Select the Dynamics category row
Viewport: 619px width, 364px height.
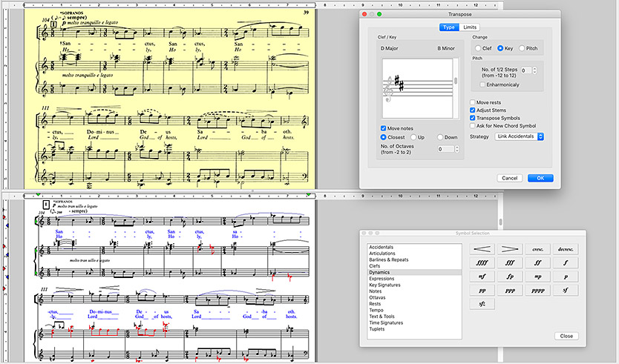coord(414,273)
